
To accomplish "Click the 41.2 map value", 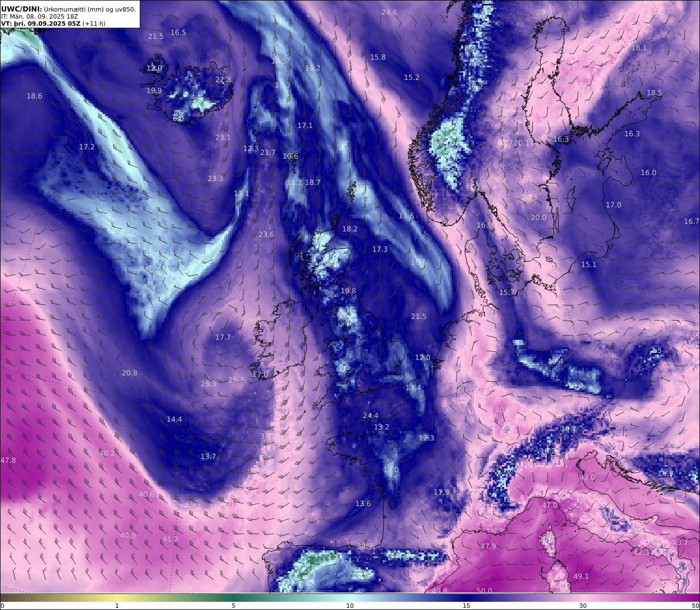I will [x=171, y=539].
